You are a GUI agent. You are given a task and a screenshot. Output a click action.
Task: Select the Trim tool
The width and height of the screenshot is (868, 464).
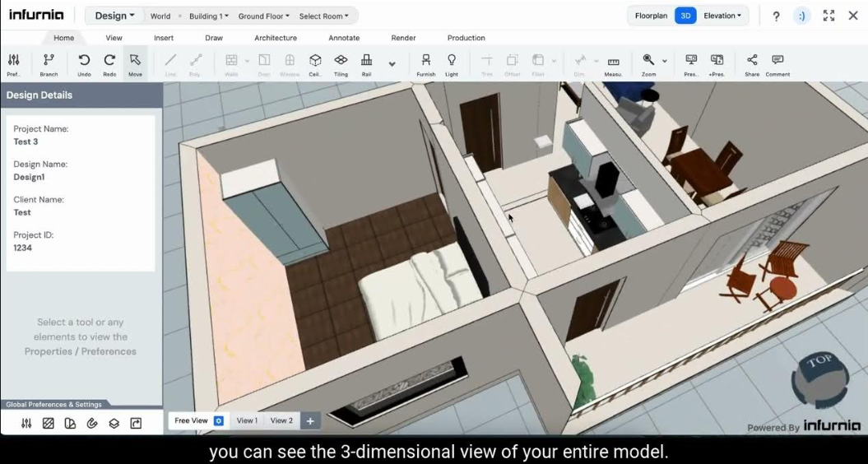click(x=486, y=64)
